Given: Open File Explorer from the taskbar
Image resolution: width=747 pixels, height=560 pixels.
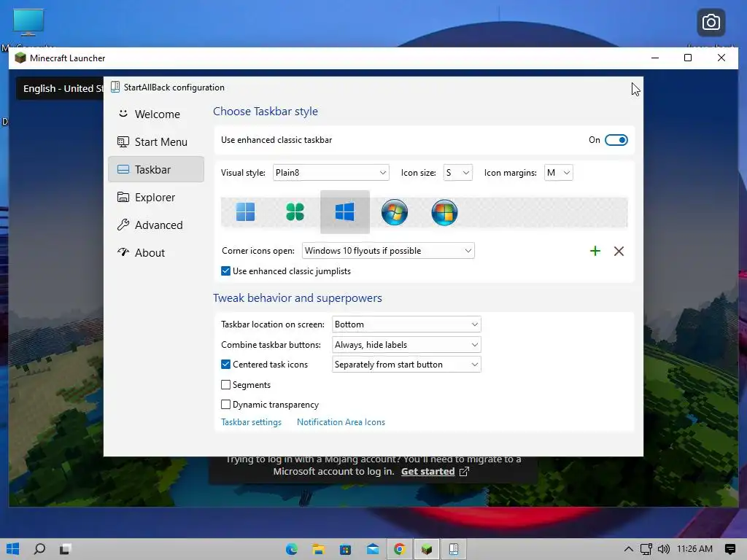Looking at the screenshot, I should [x=318, y=550].
